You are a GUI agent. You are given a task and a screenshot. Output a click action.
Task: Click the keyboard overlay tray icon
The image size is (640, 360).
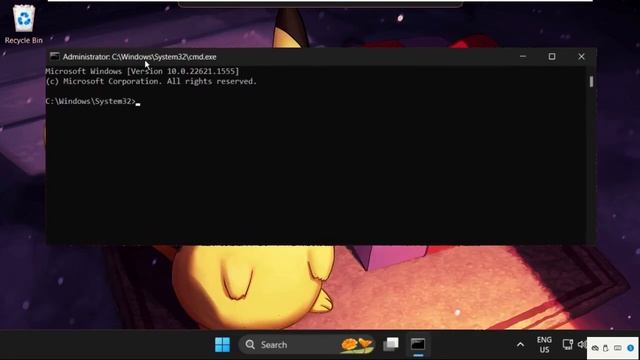pos(618,348)
